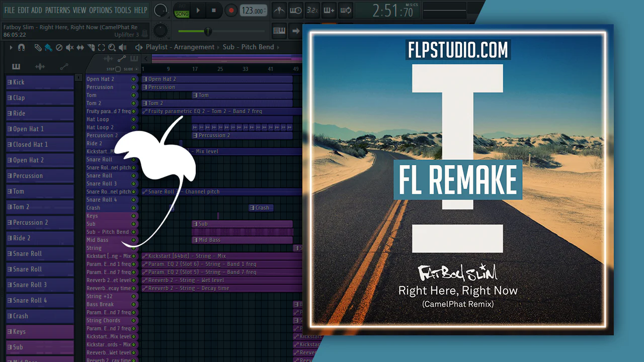Focus pattern clips in playlist header
This screenshot has width=644, height=362.
point(134,59)
